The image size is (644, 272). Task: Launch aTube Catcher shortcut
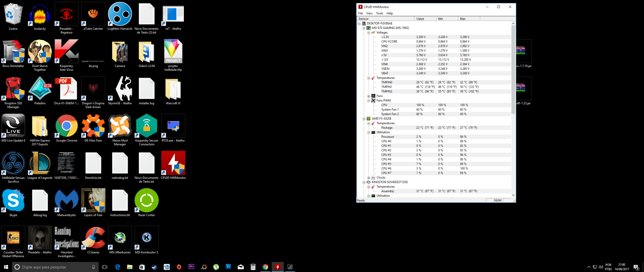tap(93, 16)
